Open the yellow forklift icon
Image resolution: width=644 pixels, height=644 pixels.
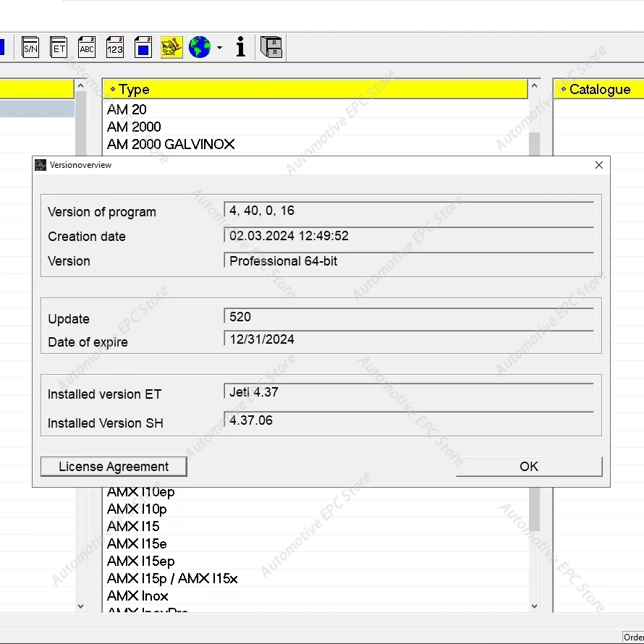point(171,48)
